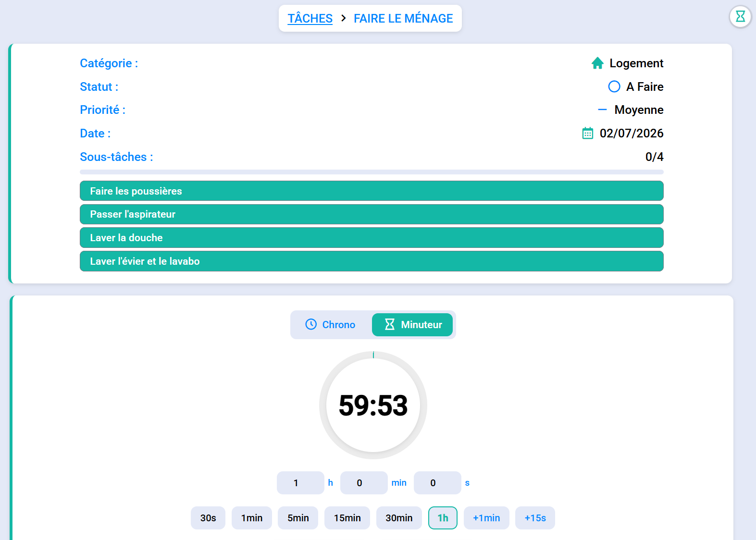Toggle subtask Faire les poussières

pos(372,191)
